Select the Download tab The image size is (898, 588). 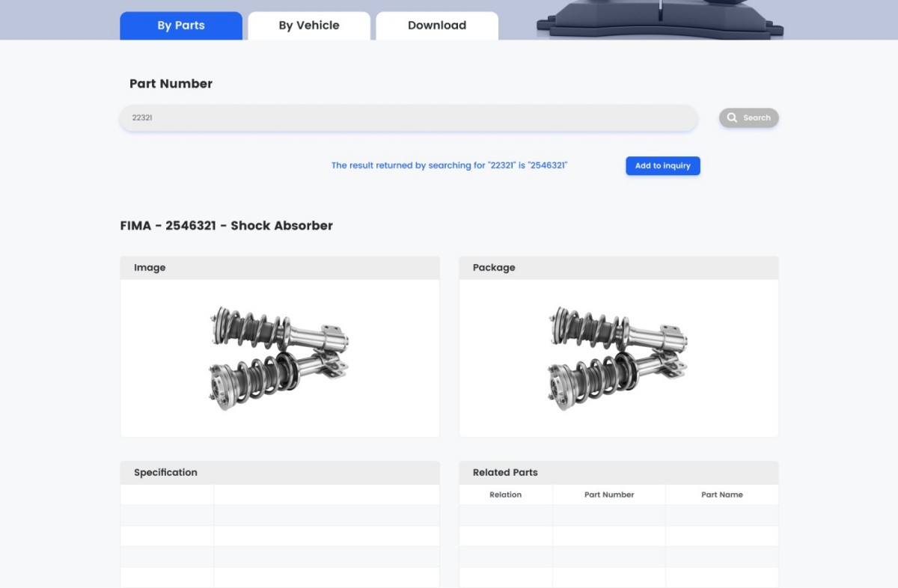coord(437,25)
